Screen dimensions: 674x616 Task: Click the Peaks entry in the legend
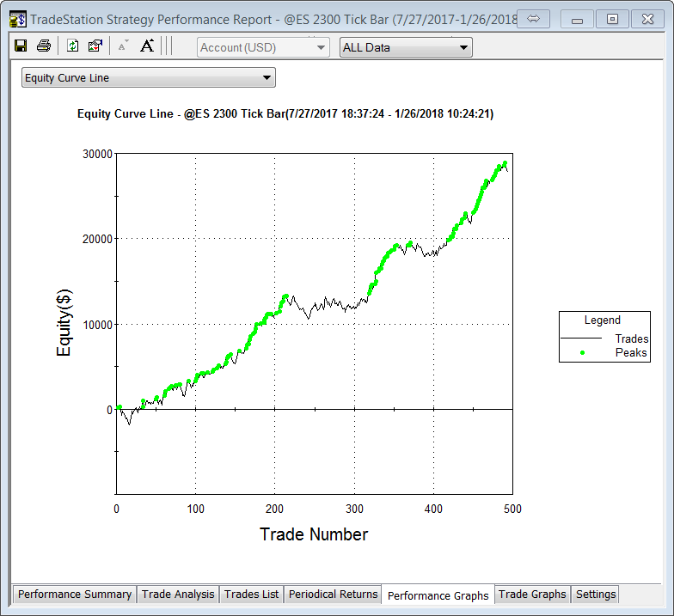click(631, 352)
